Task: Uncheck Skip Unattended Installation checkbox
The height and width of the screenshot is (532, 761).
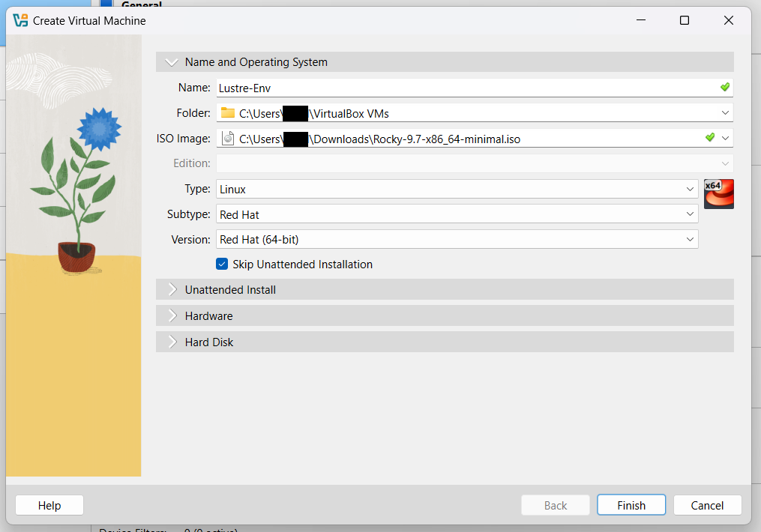Action: click(222, 265)
